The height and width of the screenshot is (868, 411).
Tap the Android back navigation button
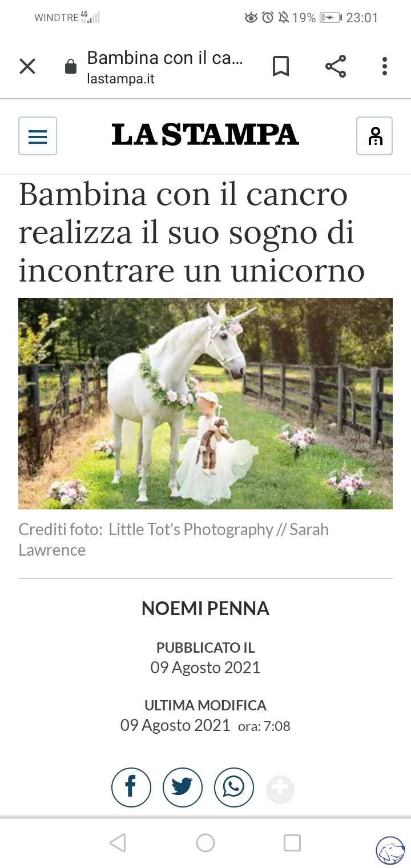coord(118,843)
